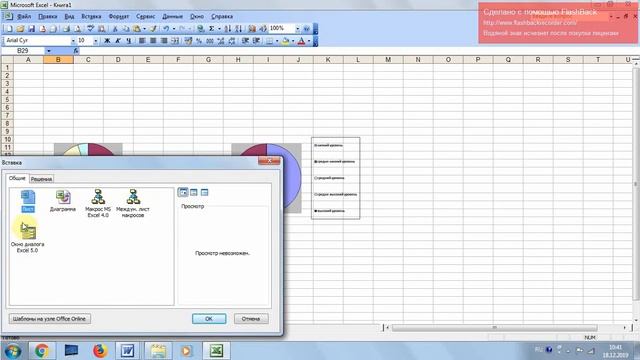Launch the Chart Wizard icon
This screenshot has width=640, height=360.
click(252, 29)
